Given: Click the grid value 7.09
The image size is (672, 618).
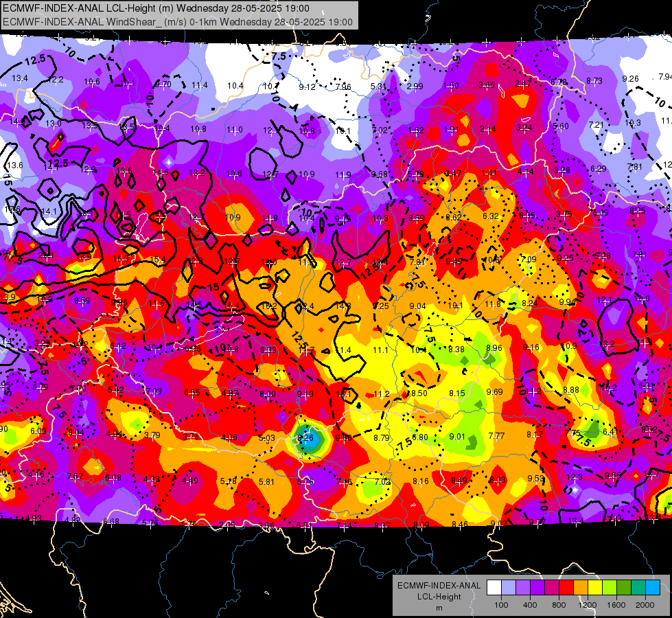Looking at the screenshot, I should pos(529,259).
